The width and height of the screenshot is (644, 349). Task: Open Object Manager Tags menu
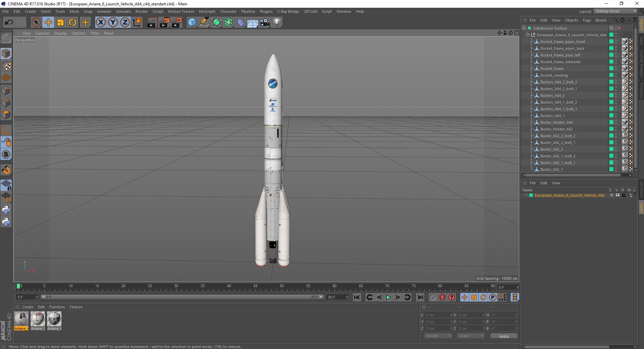(587, 20)
